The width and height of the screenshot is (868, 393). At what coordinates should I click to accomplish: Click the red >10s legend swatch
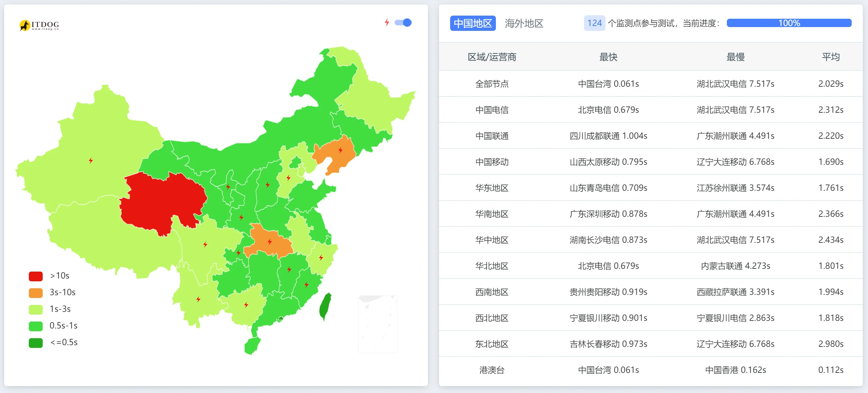pyautogui.click(x=36, y=276)
